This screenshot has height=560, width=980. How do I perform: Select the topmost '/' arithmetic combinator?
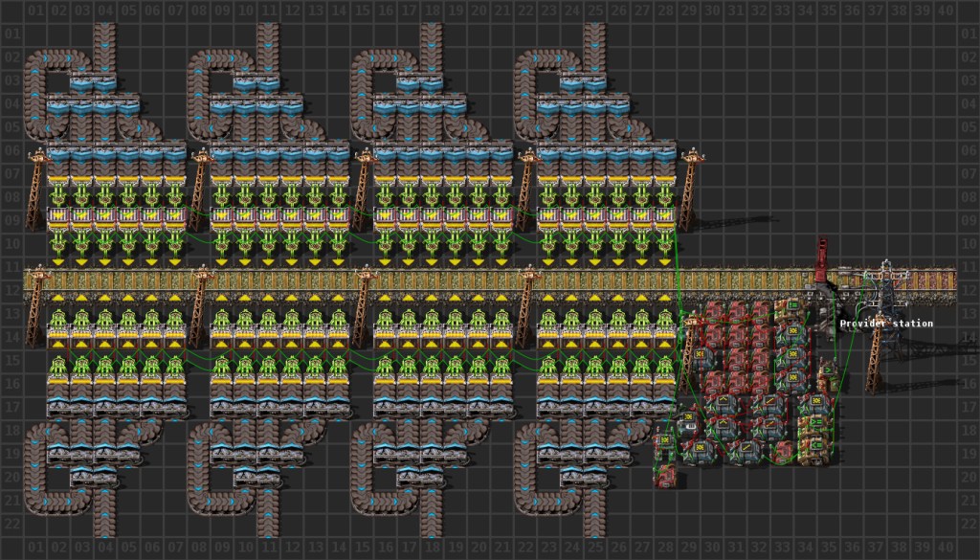click(769, 404)
